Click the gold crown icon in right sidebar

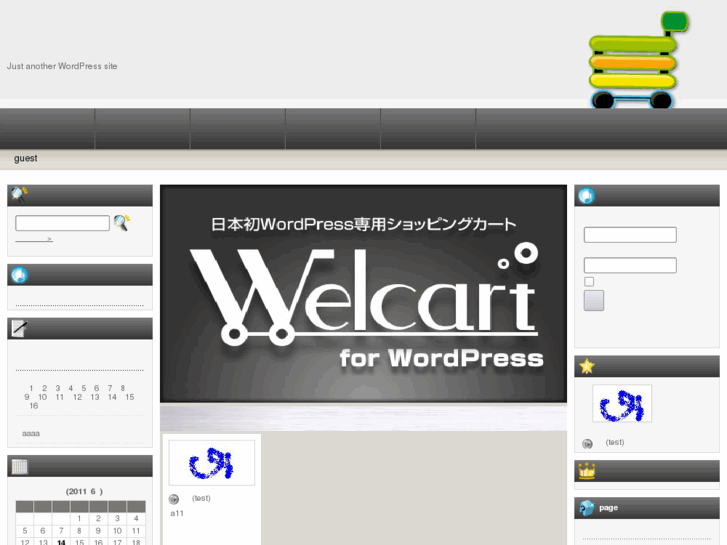point(587,471)
